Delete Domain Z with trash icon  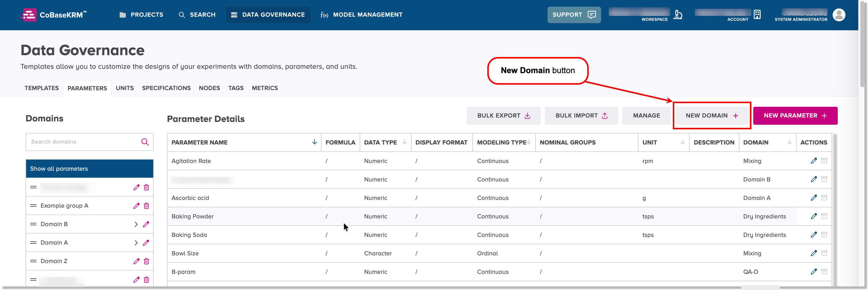coord(147,261)
